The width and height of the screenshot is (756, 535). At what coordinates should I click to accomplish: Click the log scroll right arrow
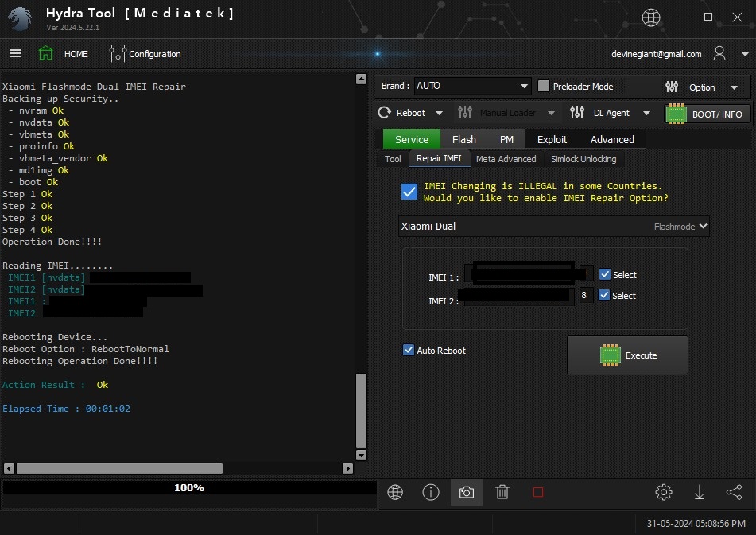click(347, 468)
